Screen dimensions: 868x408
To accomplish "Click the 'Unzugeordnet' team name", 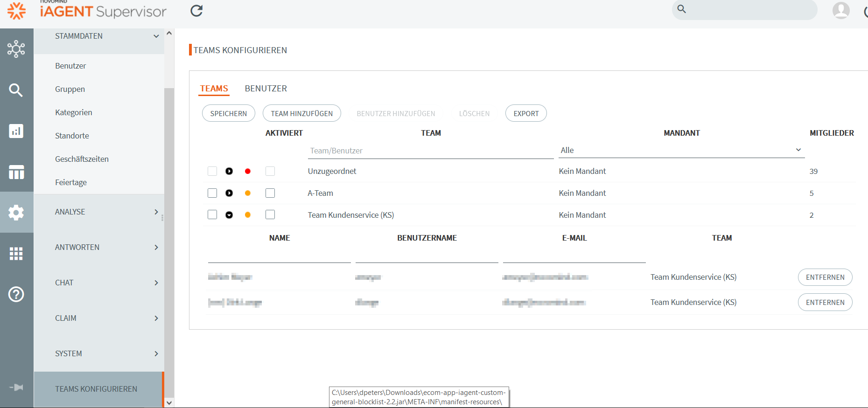I will [332, 171].
